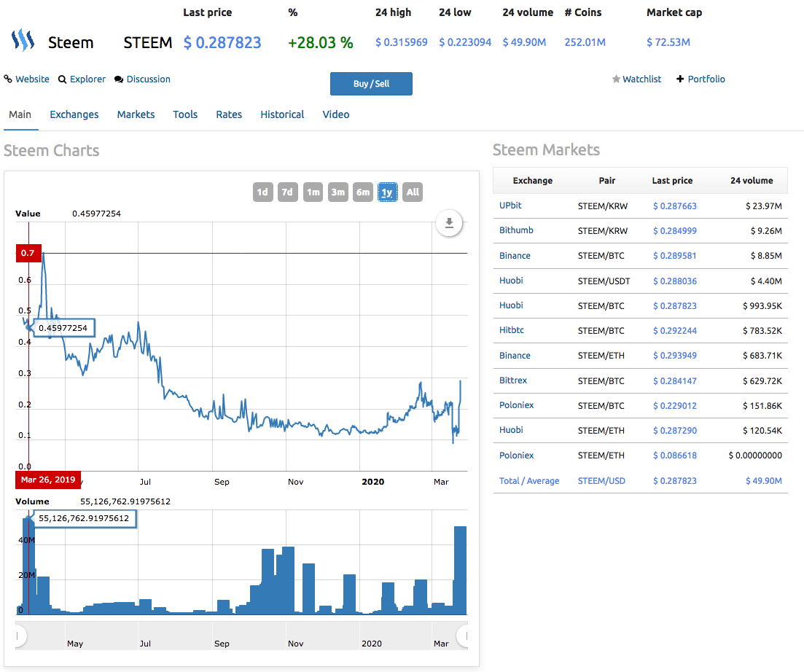
Task: Open the Video tab
Action: (336, 114)
